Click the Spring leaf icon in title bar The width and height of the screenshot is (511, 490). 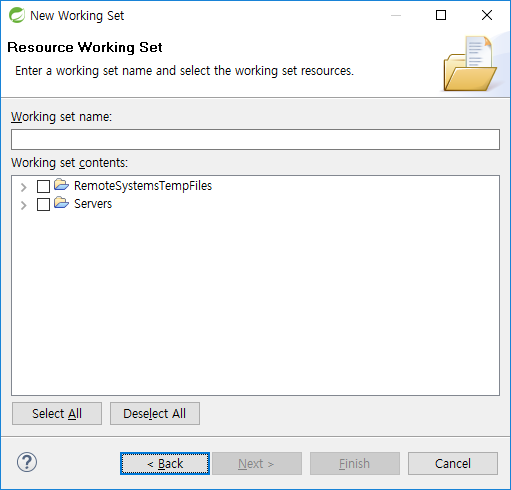[17, 15]
